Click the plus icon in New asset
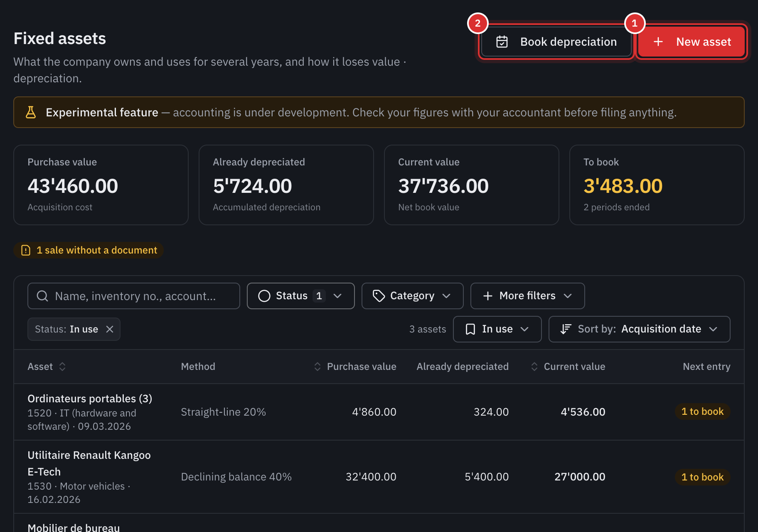 658,42
